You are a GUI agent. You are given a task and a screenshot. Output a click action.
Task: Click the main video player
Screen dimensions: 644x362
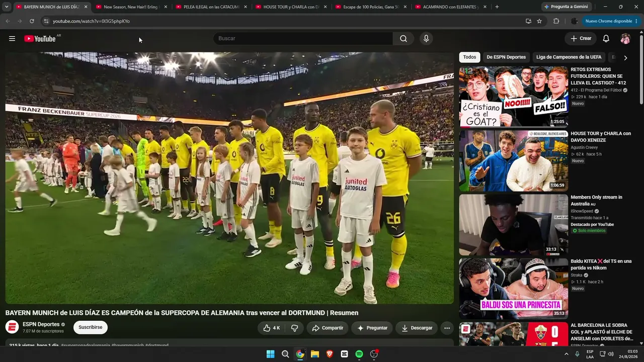click(229, 178)
